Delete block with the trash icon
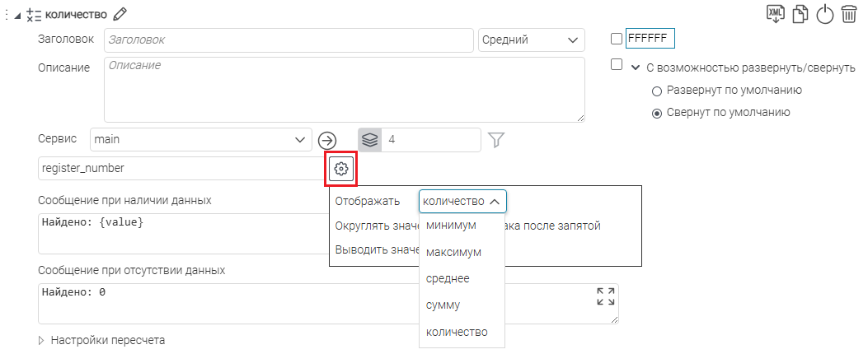868x354 pixels. tap(849, 15)
